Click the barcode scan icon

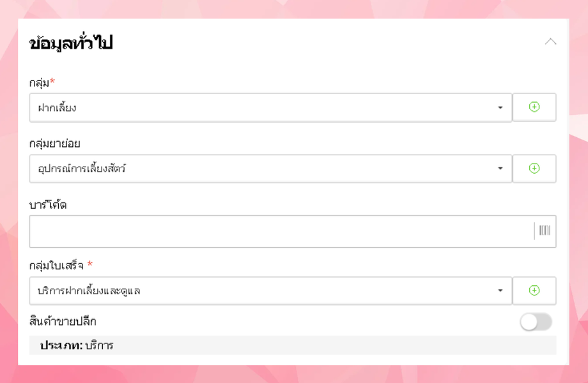[545, 231]
